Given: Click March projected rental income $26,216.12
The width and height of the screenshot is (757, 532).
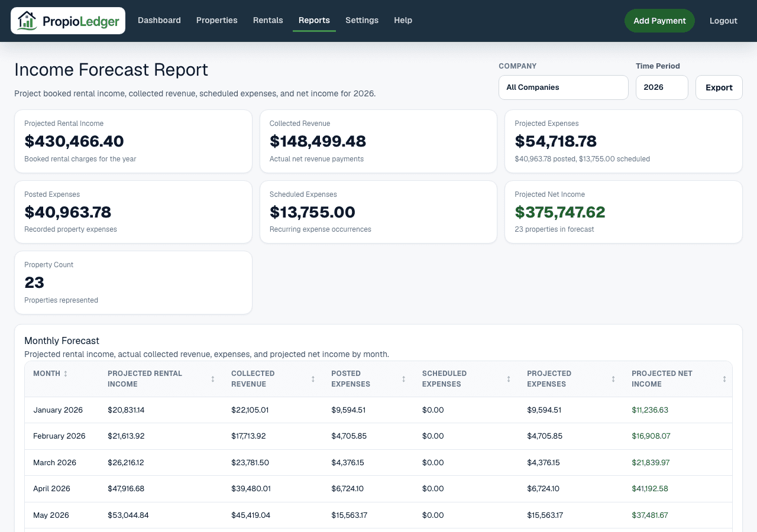Looking at the screenshot, I should (126, 463).
